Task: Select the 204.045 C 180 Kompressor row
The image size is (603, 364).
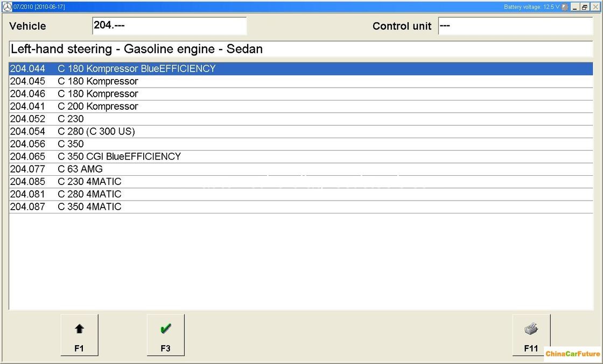Action: point(301,81)
